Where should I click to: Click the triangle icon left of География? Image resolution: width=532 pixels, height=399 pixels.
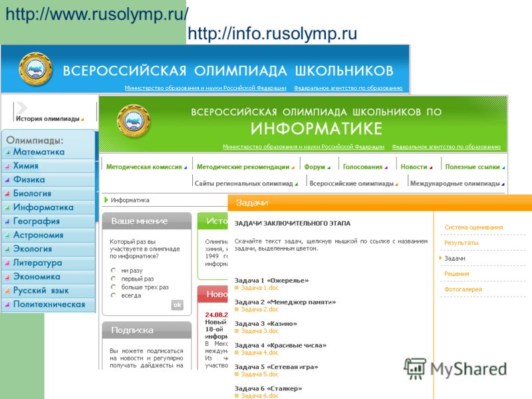(x=7, y=221)
